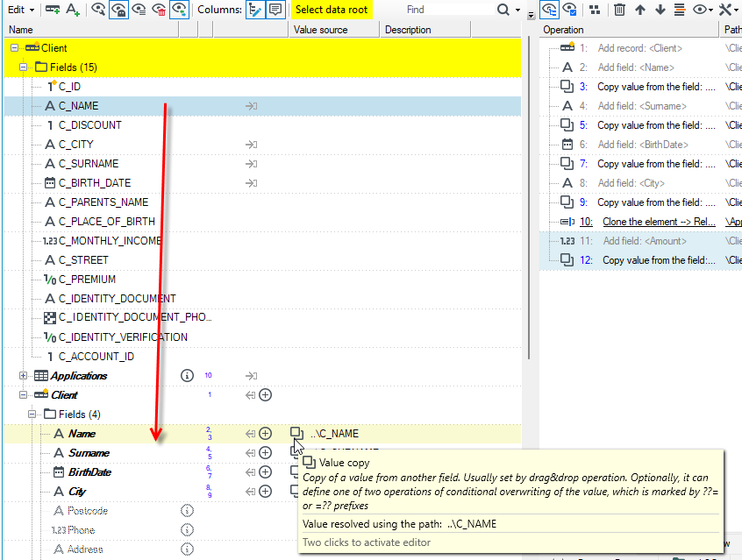Screen dimensions: 742x560
Task: Click the Select data root button
Action: pos(332,10)
